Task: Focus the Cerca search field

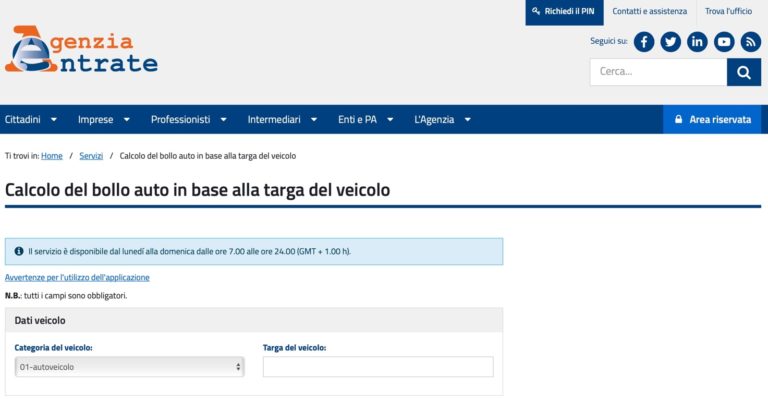Action: pos(658,72)
